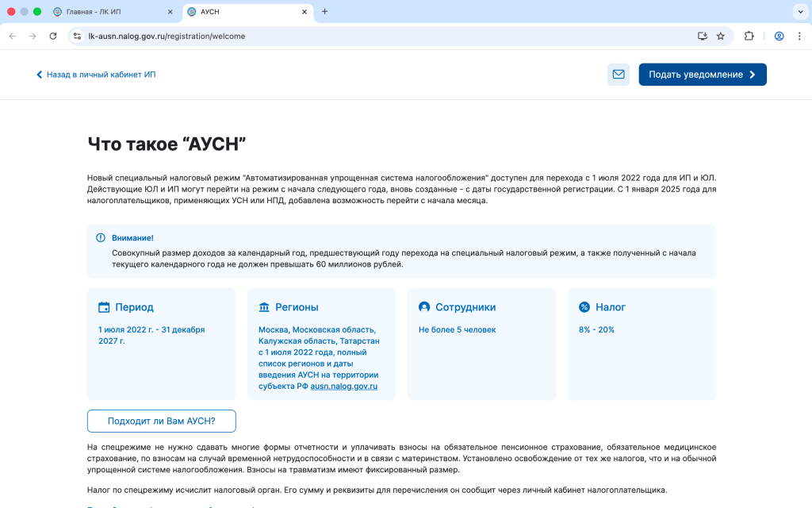Open the browser extensions puzzle icon
The image size is (812, 508).
(749, 36)
